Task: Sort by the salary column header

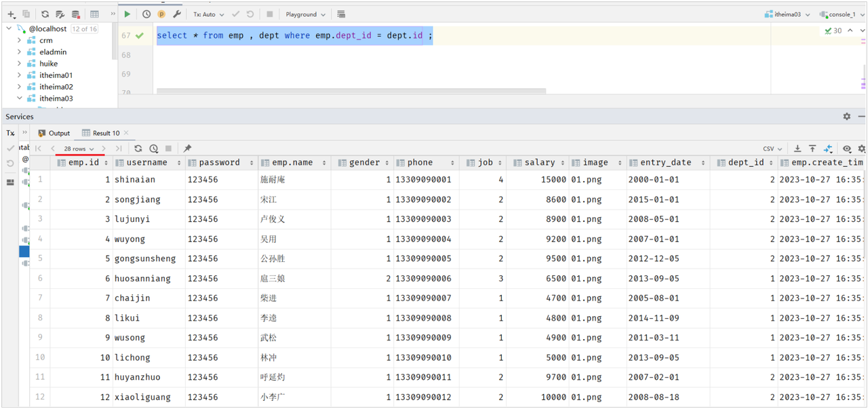Action: pos(538,163)
